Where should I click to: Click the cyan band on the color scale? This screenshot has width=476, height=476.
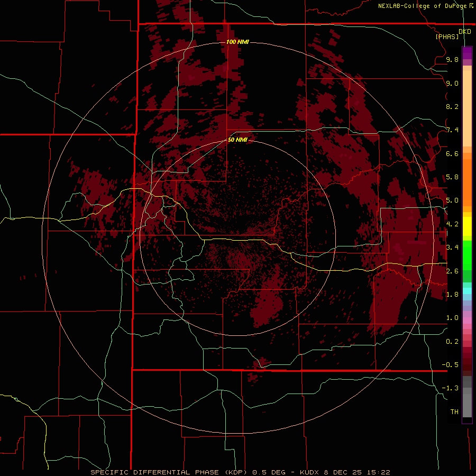pyautogui.click(x=467, y=290)
